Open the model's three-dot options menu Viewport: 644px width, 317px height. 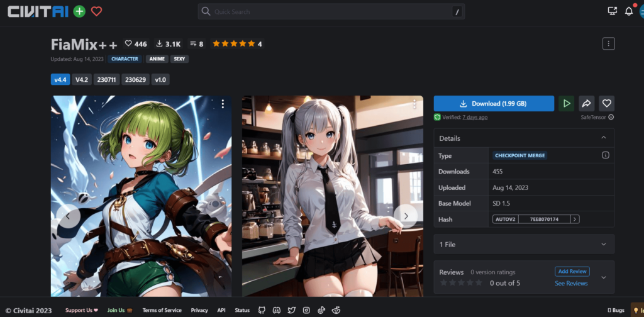[608, 43]
